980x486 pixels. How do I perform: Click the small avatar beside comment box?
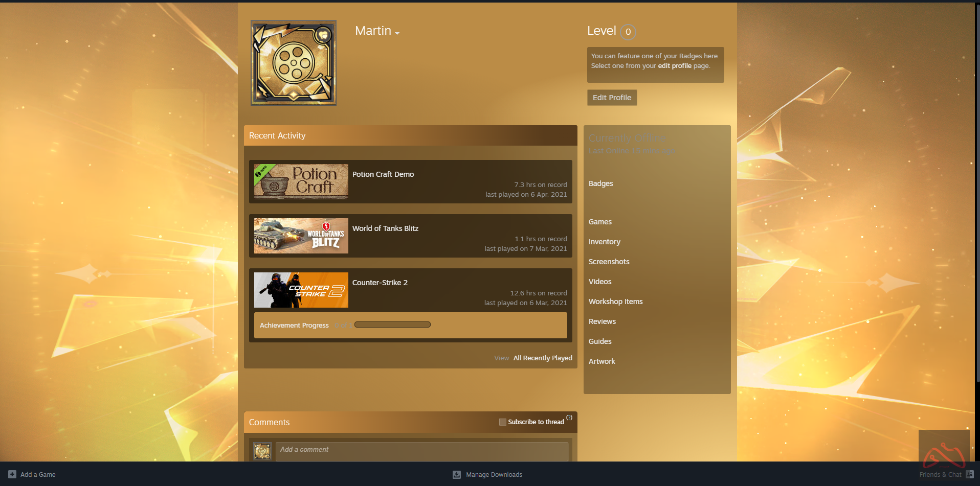262,451
